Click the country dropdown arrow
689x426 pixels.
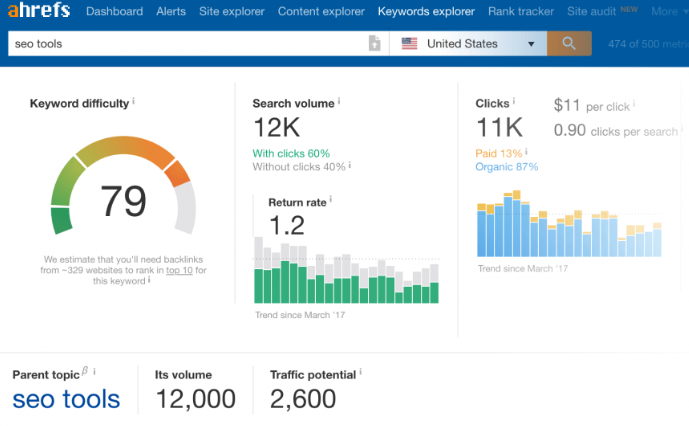(x=531, y=44)
